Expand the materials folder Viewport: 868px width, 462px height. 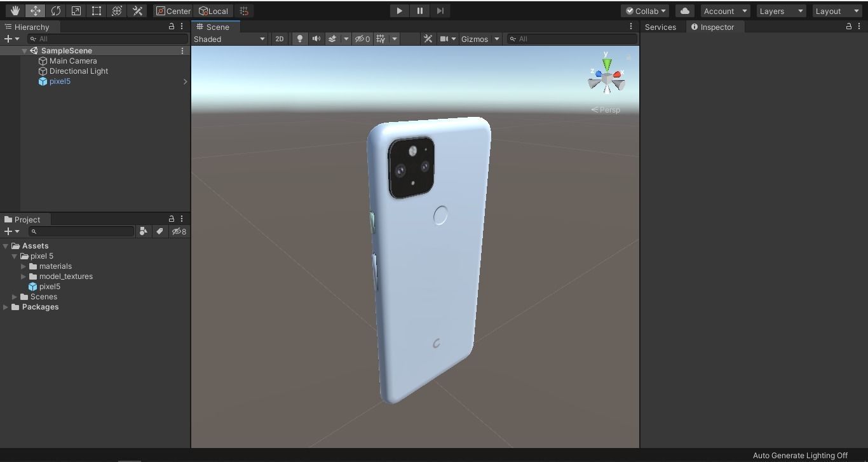(x=24, y=266)
